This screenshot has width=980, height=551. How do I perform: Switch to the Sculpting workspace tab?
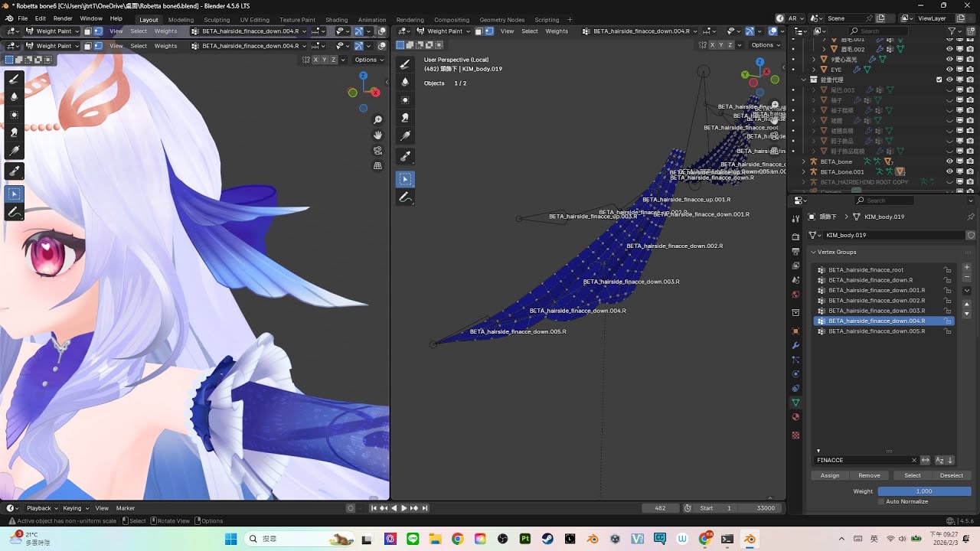217,20
